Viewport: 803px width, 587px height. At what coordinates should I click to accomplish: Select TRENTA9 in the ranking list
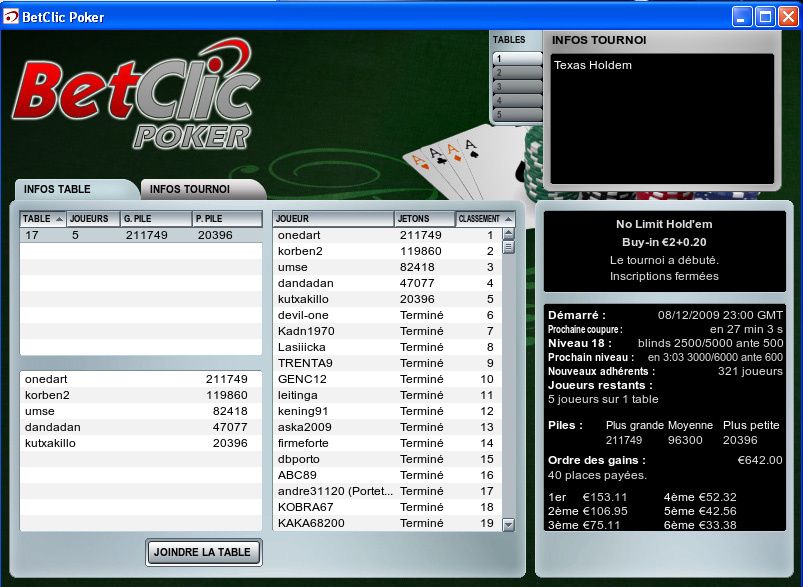click(387, 363)
